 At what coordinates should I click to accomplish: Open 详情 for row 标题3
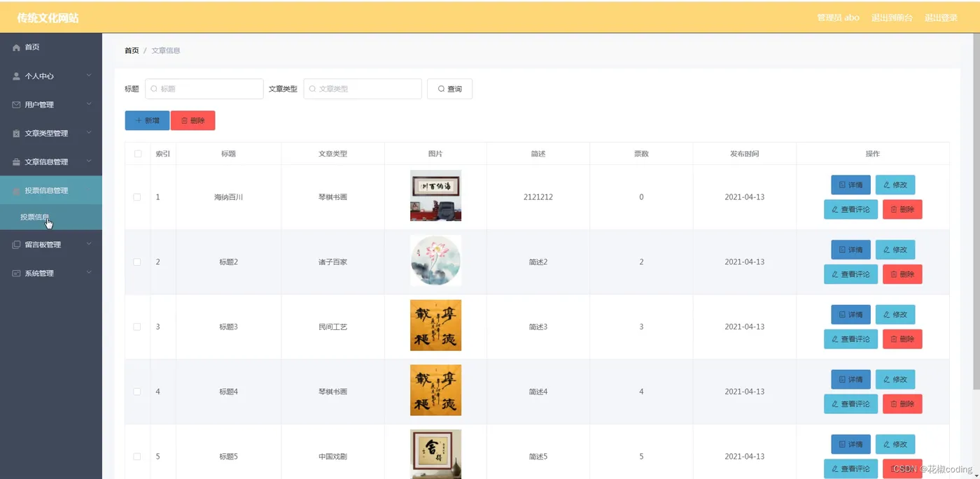point(850,315)
